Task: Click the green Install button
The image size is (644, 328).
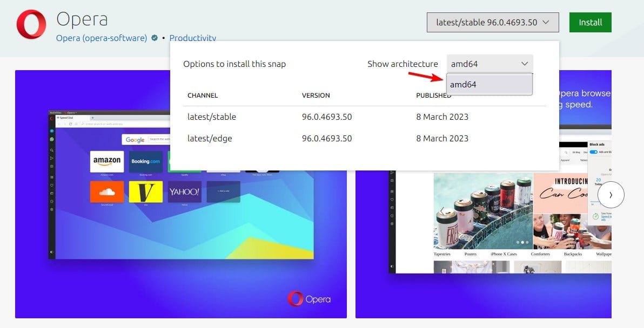Action: click(x=590, y=23)
